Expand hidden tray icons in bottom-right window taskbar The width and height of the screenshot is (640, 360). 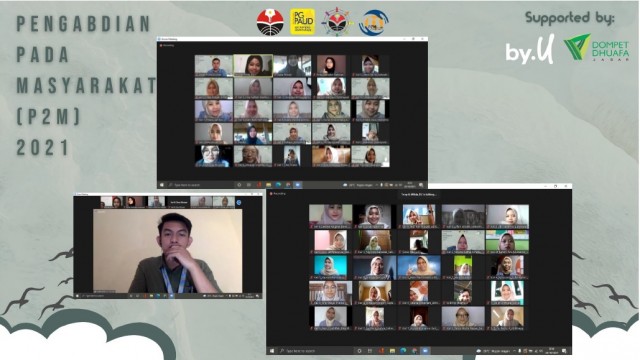(514, 351)
